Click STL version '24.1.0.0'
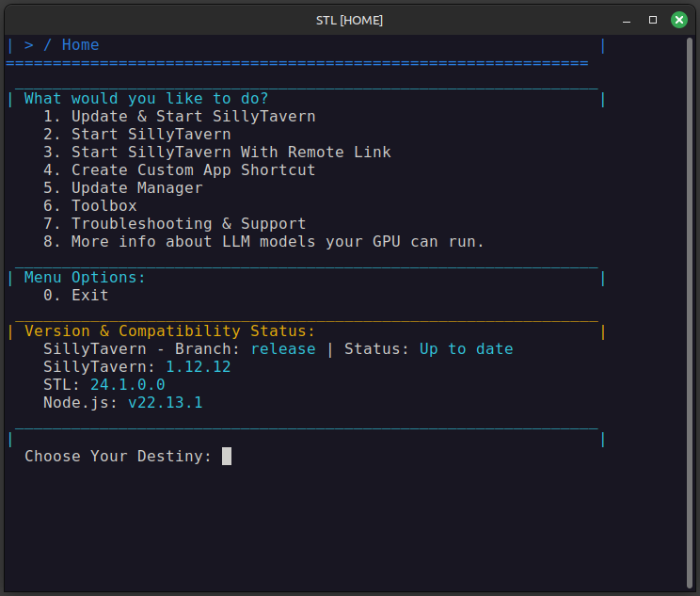The image size is (700, 596). click(128, 385)
